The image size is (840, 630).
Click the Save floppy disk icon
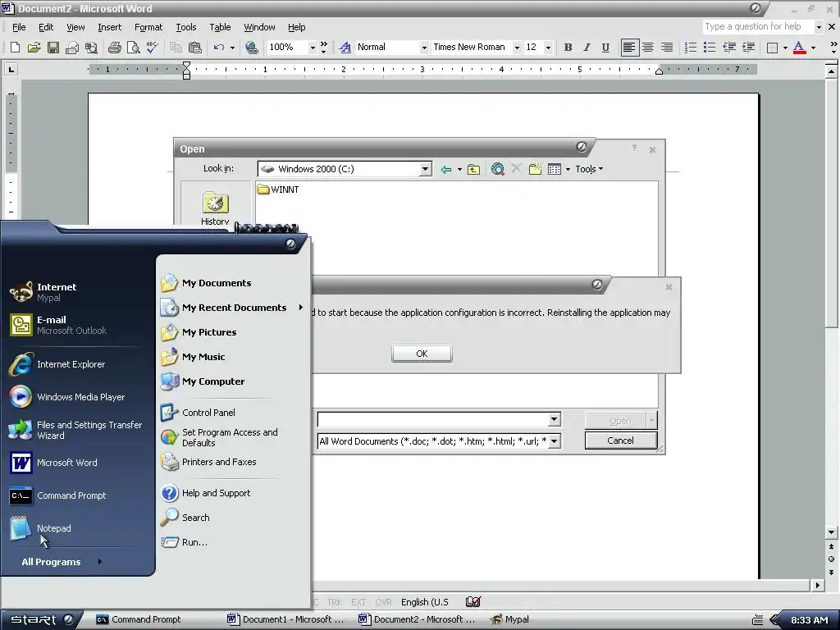click(x=53, y=47)
